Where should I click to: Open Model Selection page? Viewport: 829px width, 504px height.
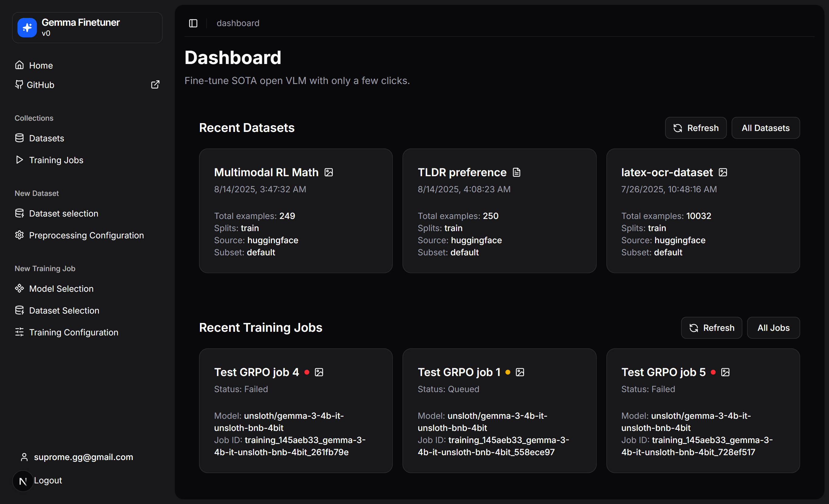point(61,289)
